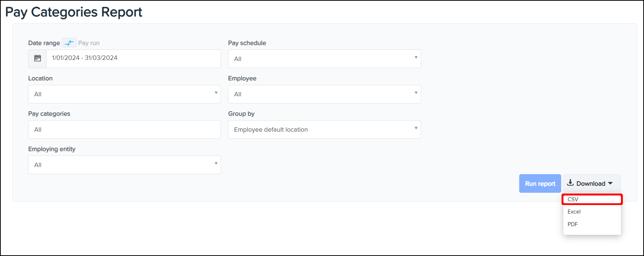Click the date range text field

133,58
